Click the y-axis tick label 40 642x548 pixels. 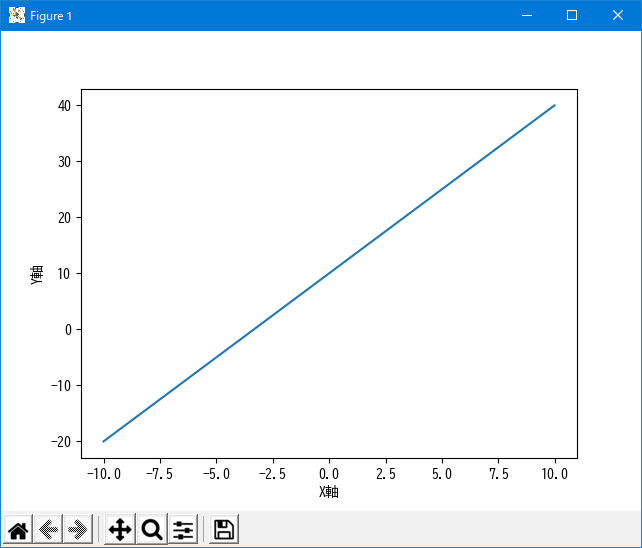click(64, 106)
